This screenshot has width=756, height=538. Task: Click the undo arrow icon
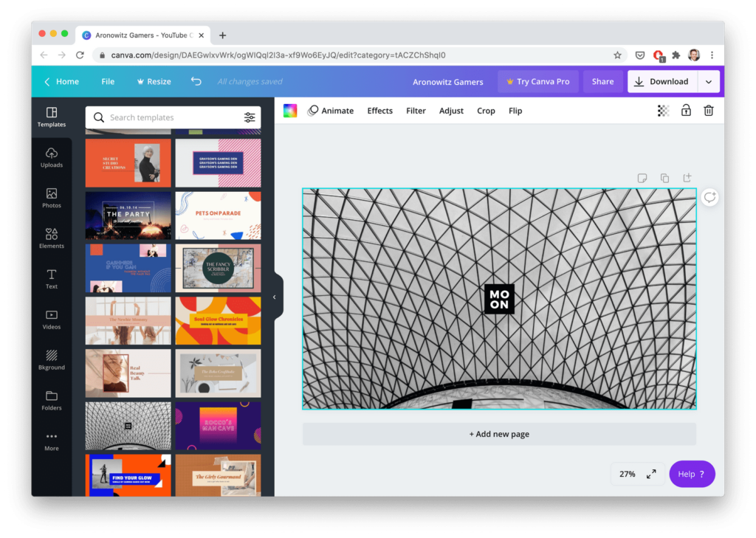196,81
